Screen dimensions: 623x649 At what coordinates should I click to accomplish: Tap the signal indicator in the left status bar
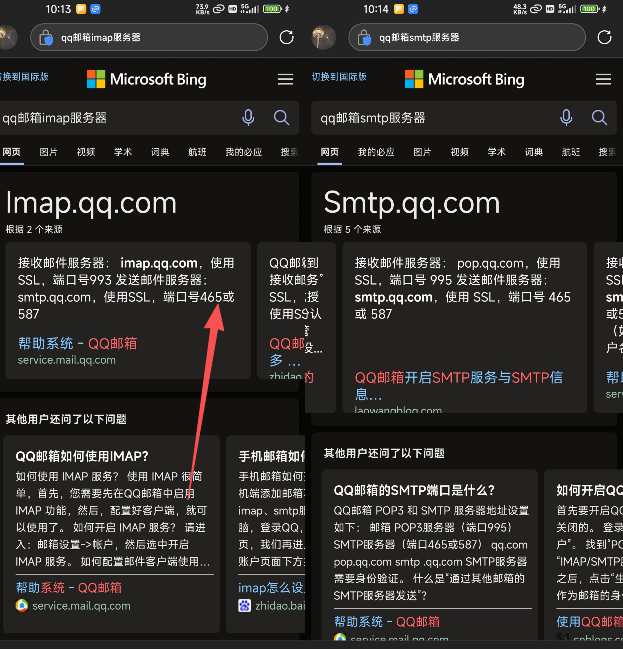pos(250,9)
